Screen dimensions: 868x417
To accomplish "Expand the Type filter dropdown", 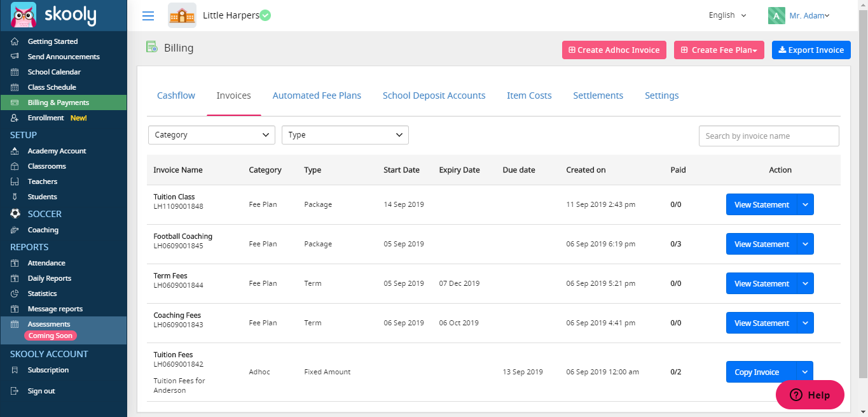I will (345, 135).
